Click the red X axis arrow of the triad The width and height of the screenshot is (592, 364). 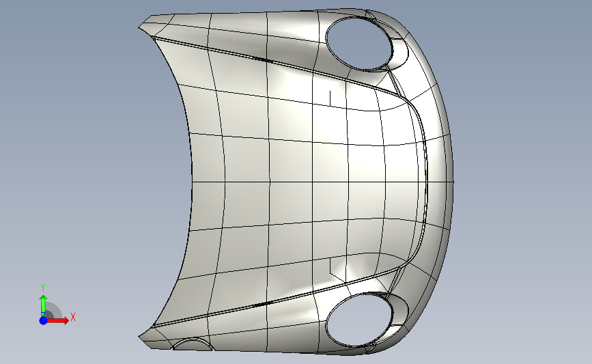click(57, 320)
